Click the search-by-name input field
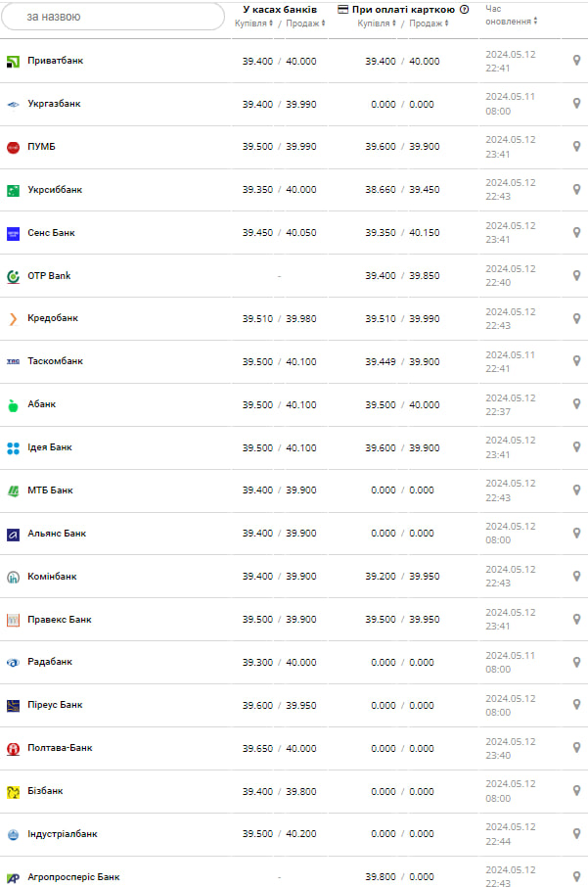The width and height of the screenshot is (588, 887). click(113, 17)
